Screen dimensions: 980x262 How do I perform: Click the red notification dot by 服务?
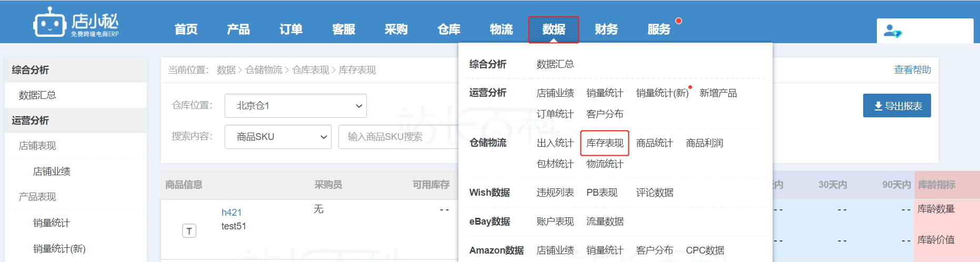[x=678, y=21]
